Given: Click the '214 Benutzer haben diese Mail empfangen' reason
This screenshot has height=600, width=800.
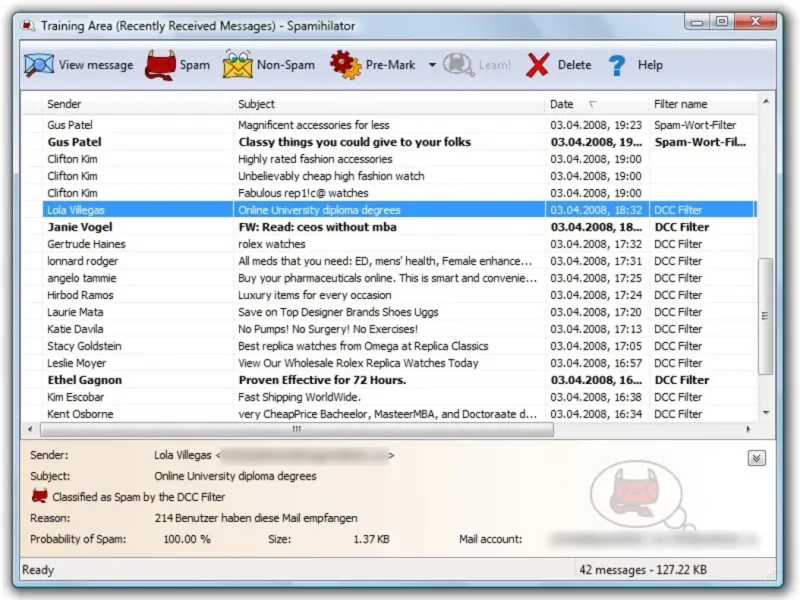Looking at the screenshot, I should (x=256, y=518).
